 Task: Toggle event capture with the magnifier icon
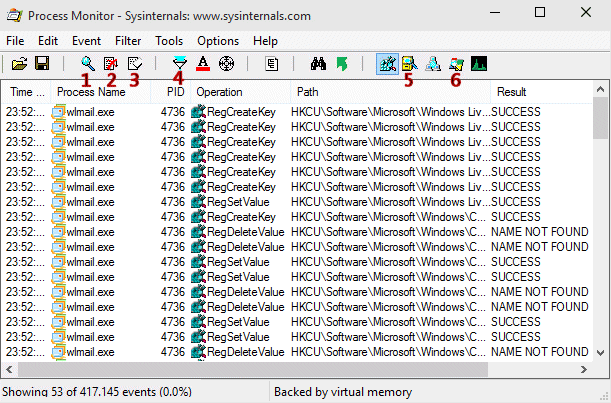pos(88,64)
